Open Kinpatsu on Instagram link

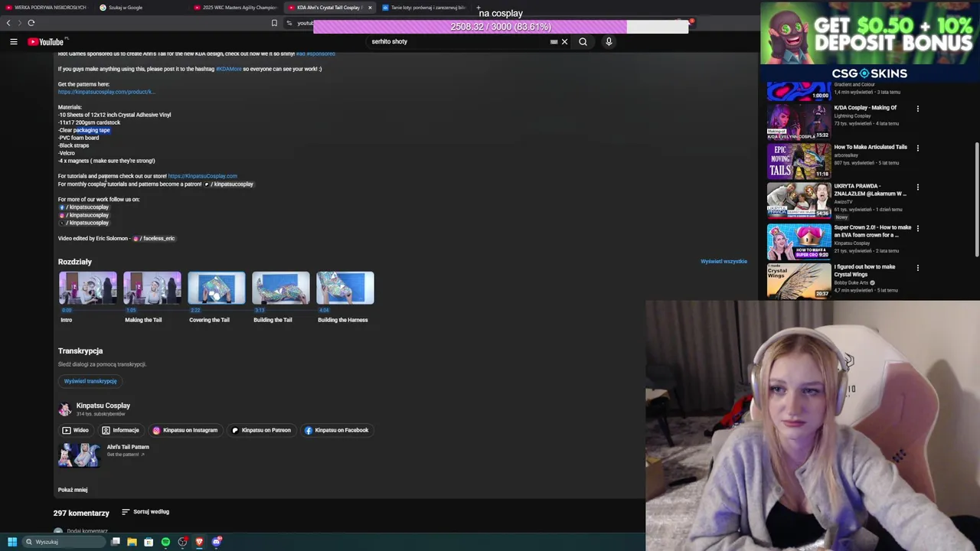(x=185, y=430)
